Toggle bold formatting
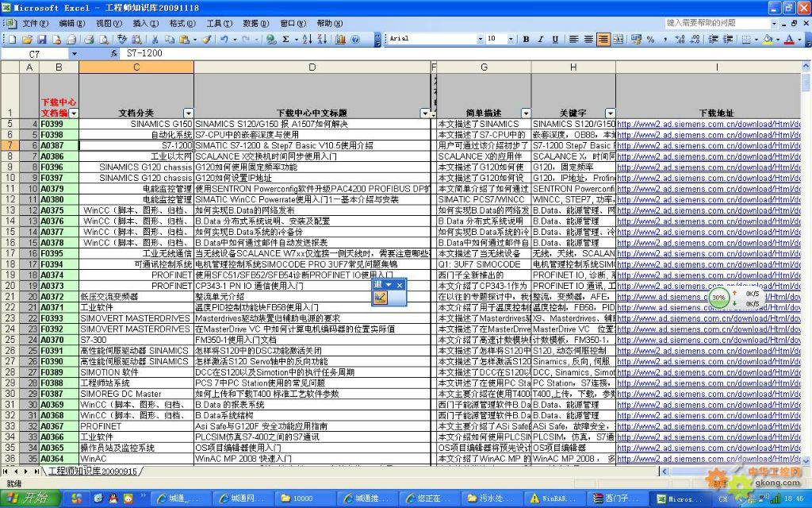 click(x=526, y=39)
